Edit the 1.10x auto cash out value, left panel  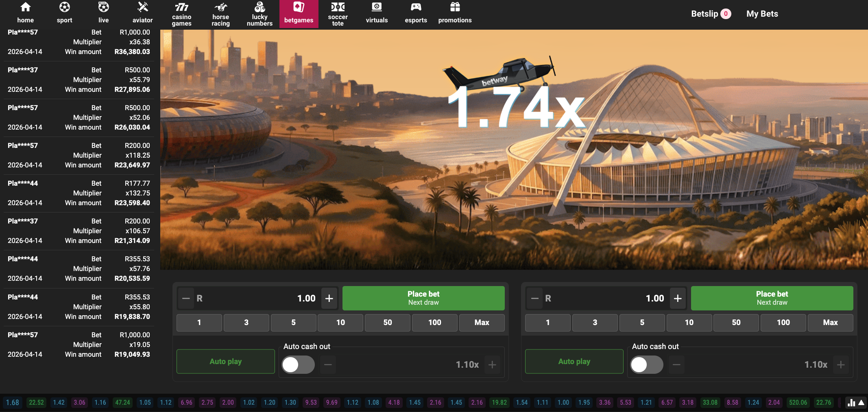(410, 364)
